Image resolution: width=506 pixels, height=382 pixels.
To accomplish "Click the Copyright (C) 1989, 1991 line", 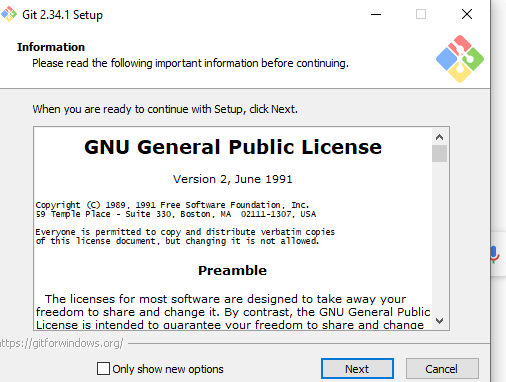I will [x=172, y=205].
